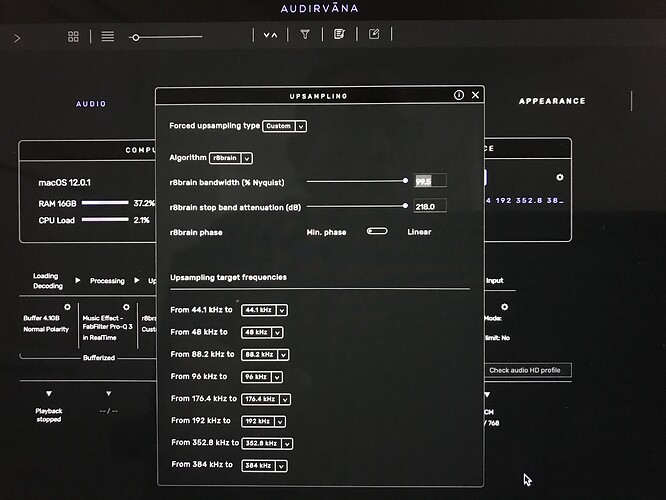666x500 pixels.
Task: Open the From 96 kHz target dropdown
Action: [262, 377]
